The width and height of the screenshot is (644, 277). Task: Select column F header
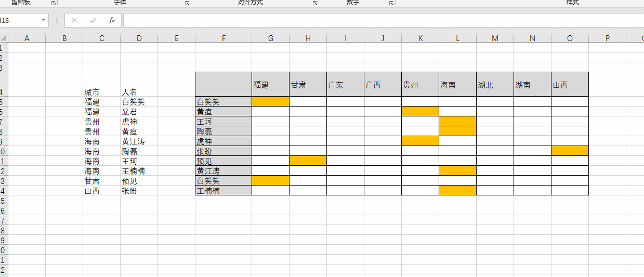(224, 38)
